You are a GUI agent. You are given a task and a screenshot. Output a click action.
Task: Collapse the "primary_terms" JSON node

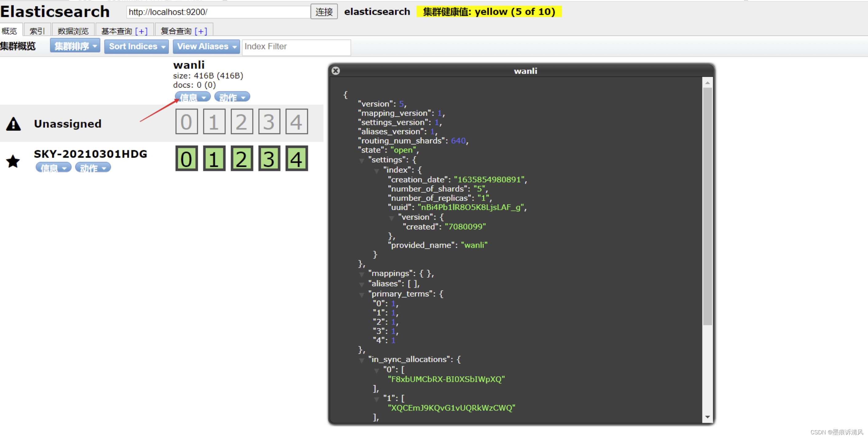tap(362, 295)
